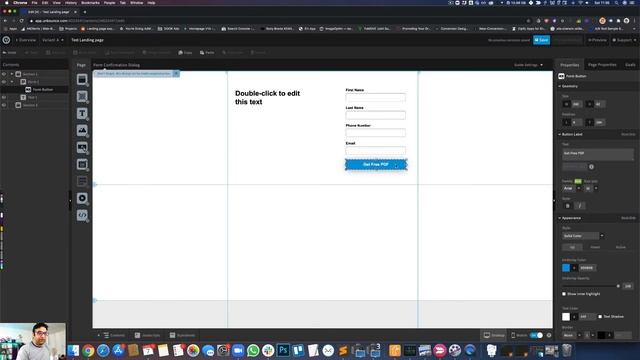Image resolution: width=640 pixels, height=360 pixels.
Task: Click the First Name input field
Action: point(376,97)
